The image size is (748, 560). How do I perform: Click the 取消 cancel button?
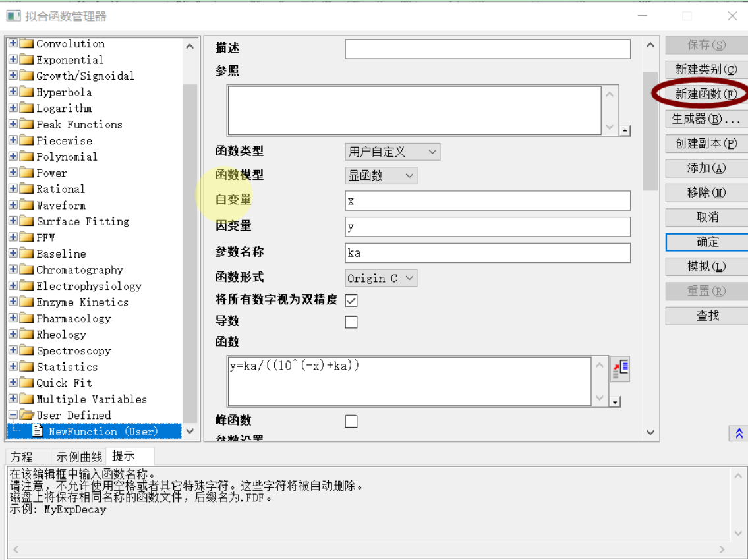pyautogui.click(x=706, y=217)
